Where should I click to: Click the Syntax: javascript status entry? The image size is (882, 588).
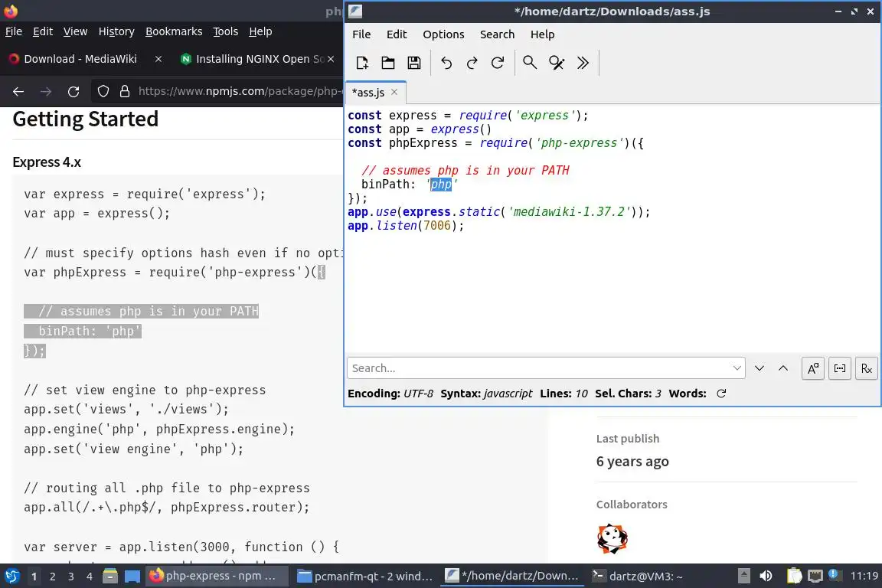click(x=486, y=394)
